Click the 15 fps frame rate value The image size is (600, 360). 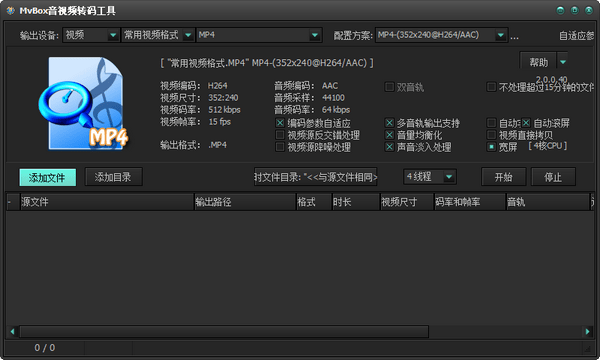[220, 122]
